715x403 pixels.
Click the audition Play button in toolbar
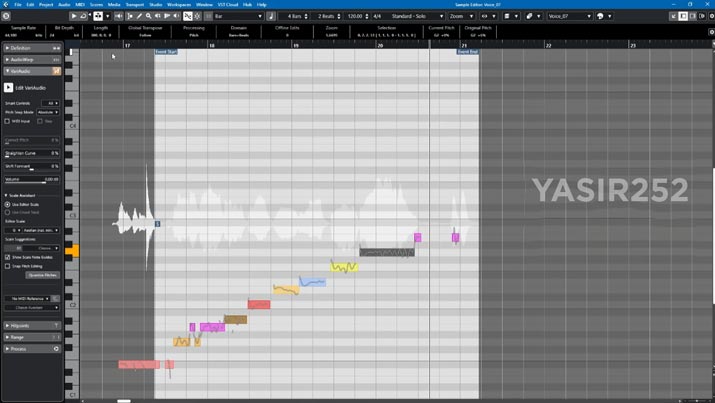pos(74,16)
